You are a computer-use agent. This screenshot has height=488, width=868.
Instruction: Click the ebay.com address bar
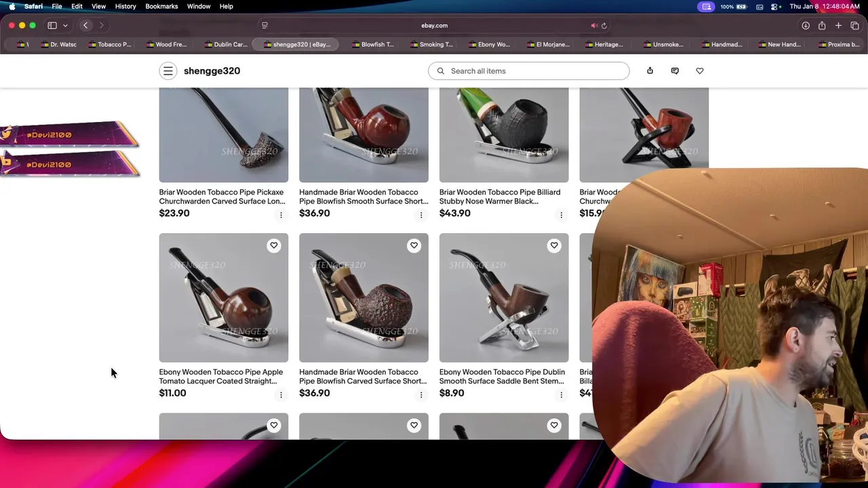(x=434, y=26)
